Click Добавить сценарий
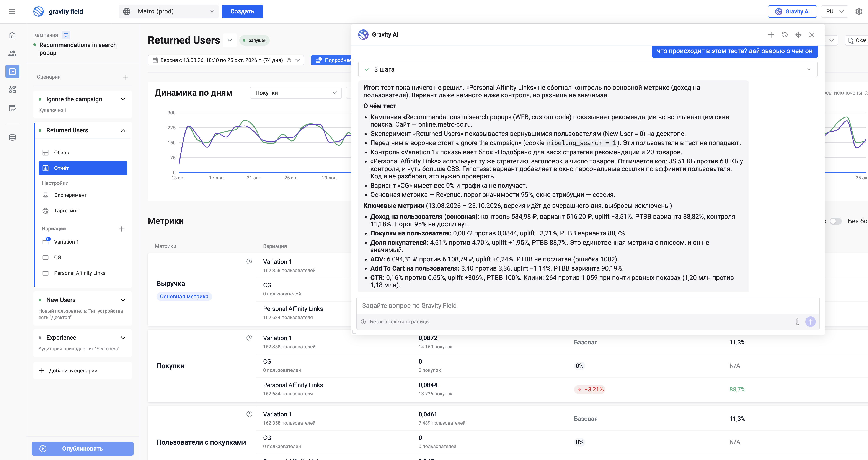 83,371
